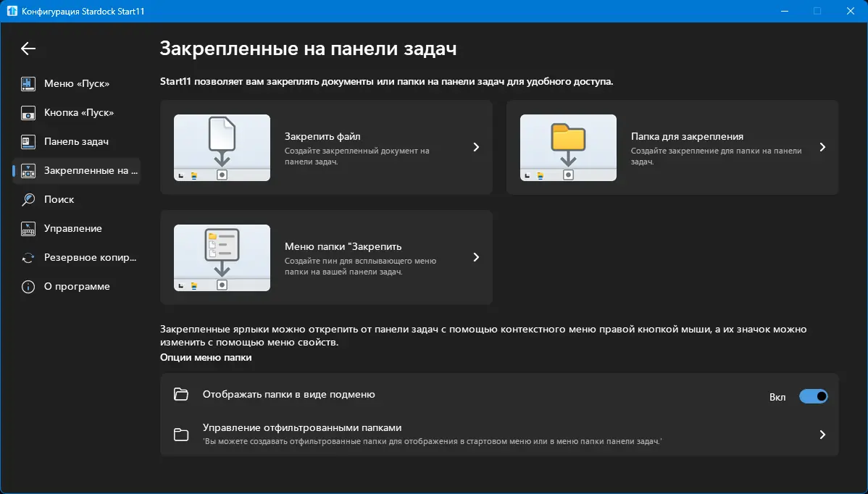Click the Закрепить файл thumbnail image

[222, 148]
